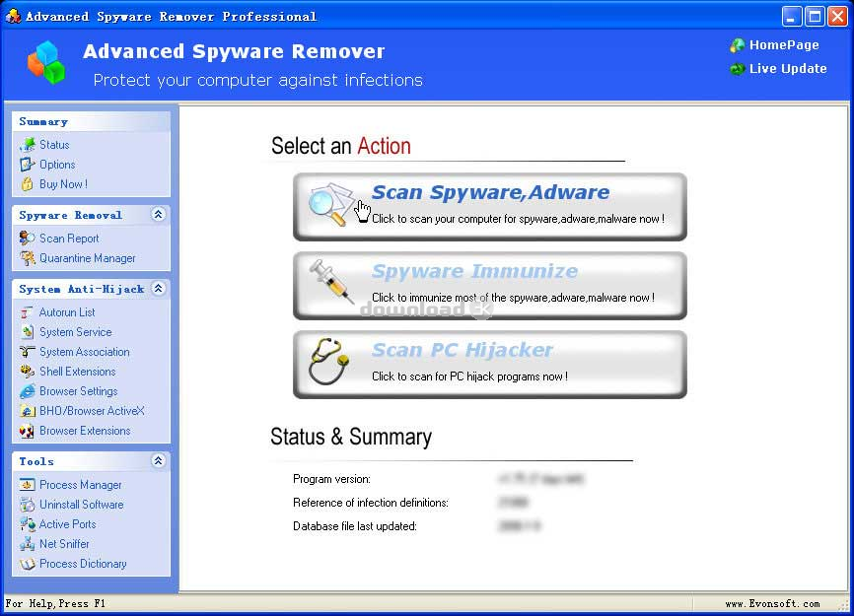Start Scan Spyware,Adware action
Viewport: 854px width, 616px height.
point(490,207)
